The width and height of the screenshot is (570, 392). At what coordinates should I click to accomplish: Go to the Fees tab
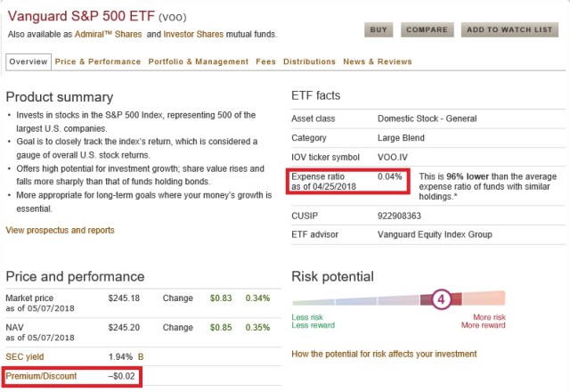coord(265,61)
